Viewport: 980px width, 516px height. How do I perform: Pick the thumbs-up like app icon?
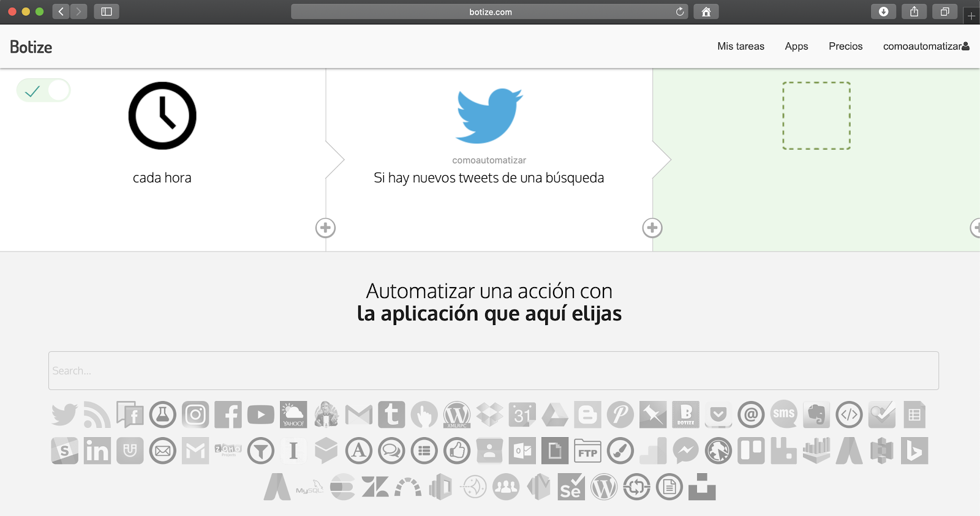[457, 451]
